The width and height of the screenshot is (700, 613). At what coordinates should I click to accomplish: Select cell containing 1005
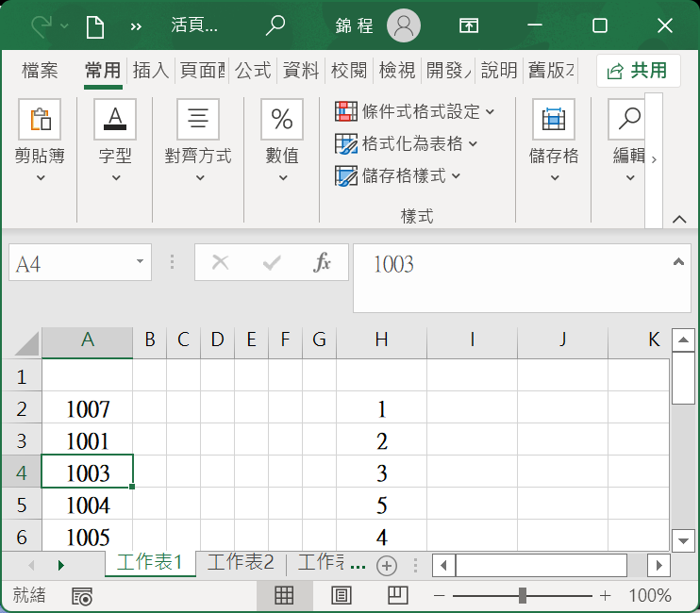(x=88, y=536)
